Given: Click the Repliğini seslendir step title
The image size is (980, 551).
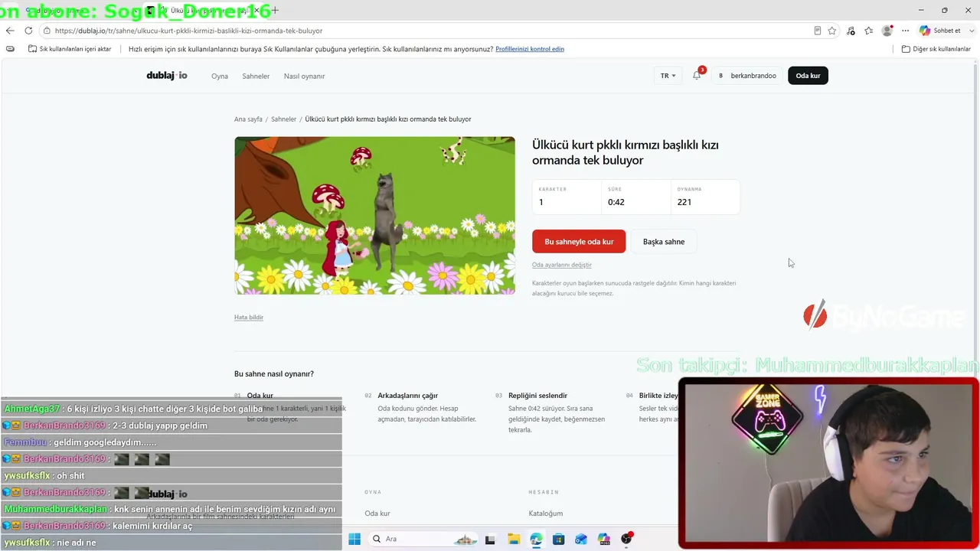Looking at the screenshot, I should [x=537, y=396].
